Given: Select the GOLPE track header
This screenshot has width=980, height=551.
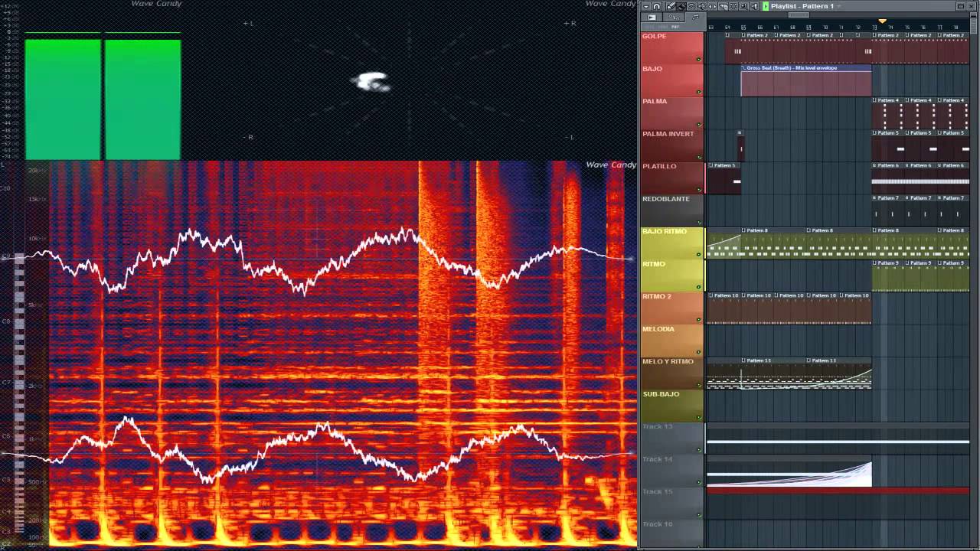Looking at the screenshot, I should tap(671, 47).
